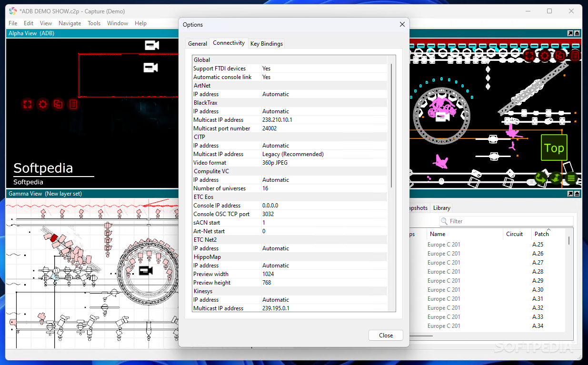Toggle the Support FTDI devices Yes value
588x365 pixels.
click(325, 69)
